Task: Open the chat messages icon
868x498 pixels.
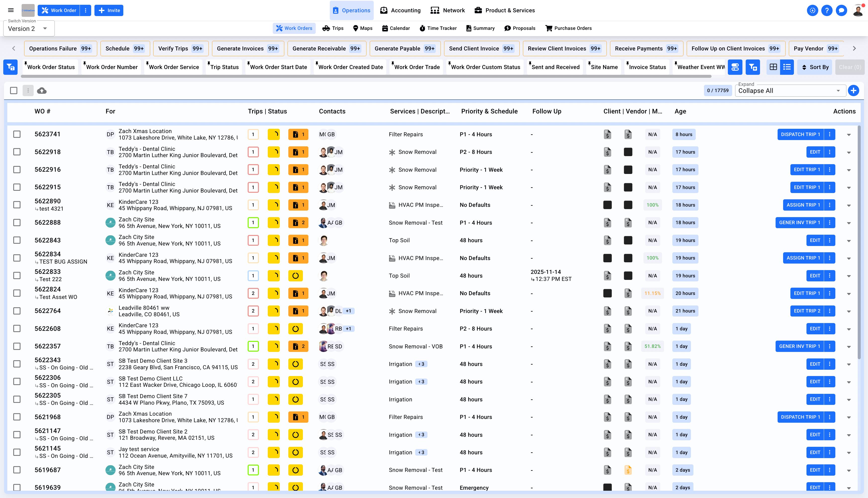Action: [841, 10]
